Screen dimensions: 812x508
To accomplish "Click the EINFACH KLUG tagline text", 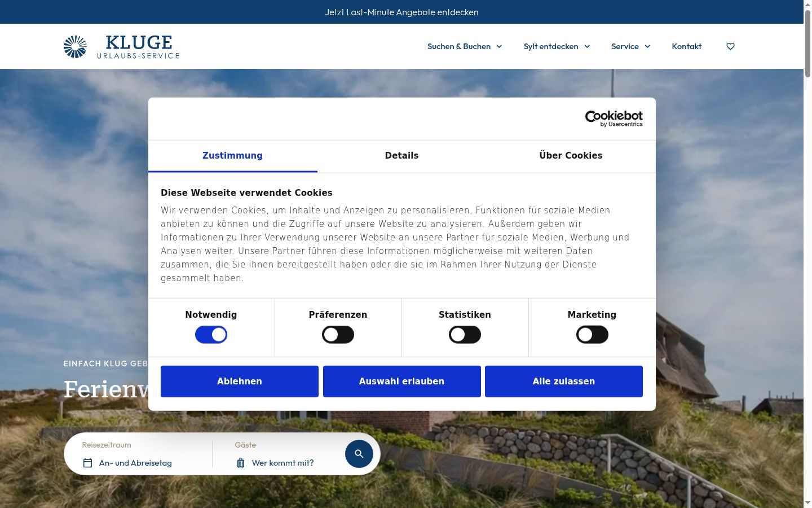I will pyautogui.click(x=105, y=364).
